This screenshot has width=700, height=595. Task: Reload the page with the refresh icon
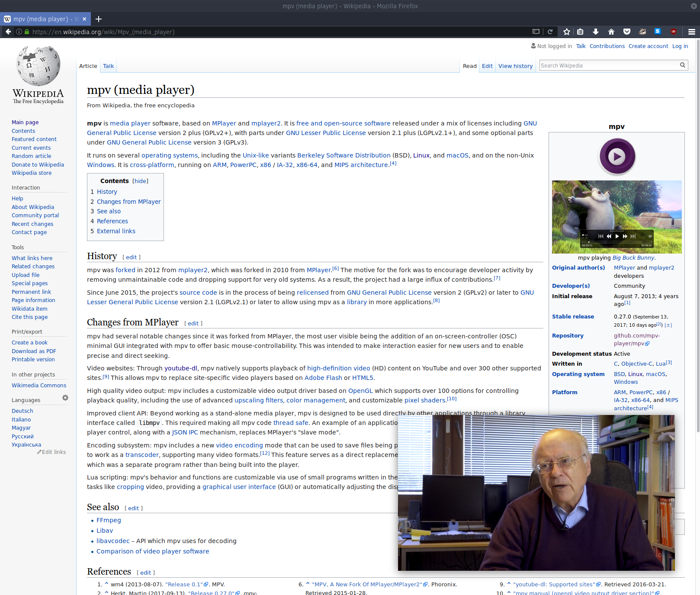click(550, 32)
